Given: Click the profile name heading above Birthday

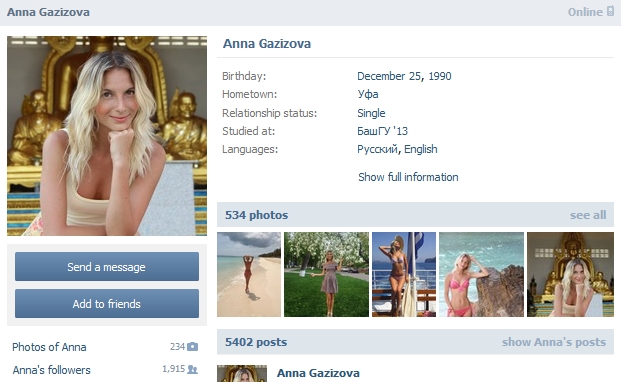Looking at the screenshot, I should pos(267,44).
